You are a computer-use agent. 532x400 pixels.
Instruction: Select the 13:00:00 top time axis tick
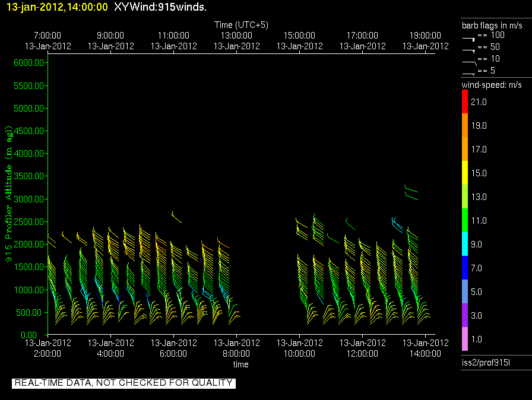tap(236, 36)
